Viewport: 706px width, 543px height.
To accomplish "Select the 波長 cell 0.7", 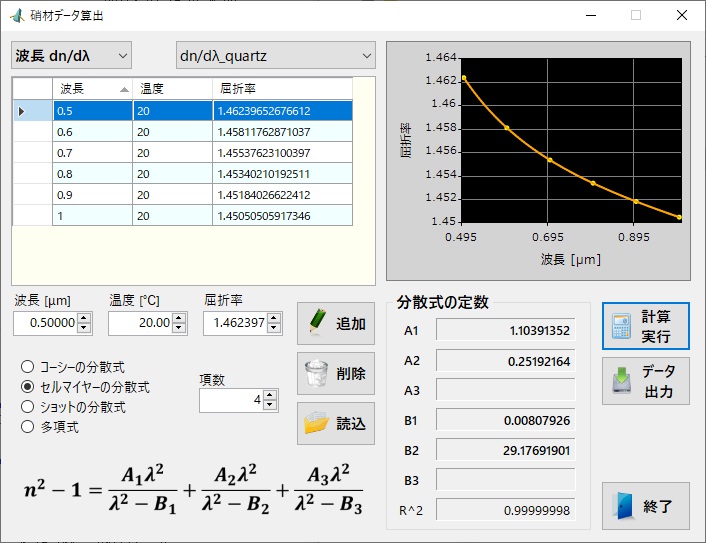I will [92, 153].
